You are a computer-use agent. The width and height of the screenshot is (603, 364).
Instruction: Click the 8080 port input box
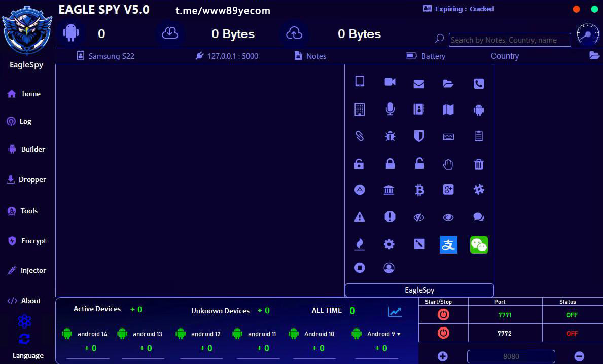click(511, 356)
